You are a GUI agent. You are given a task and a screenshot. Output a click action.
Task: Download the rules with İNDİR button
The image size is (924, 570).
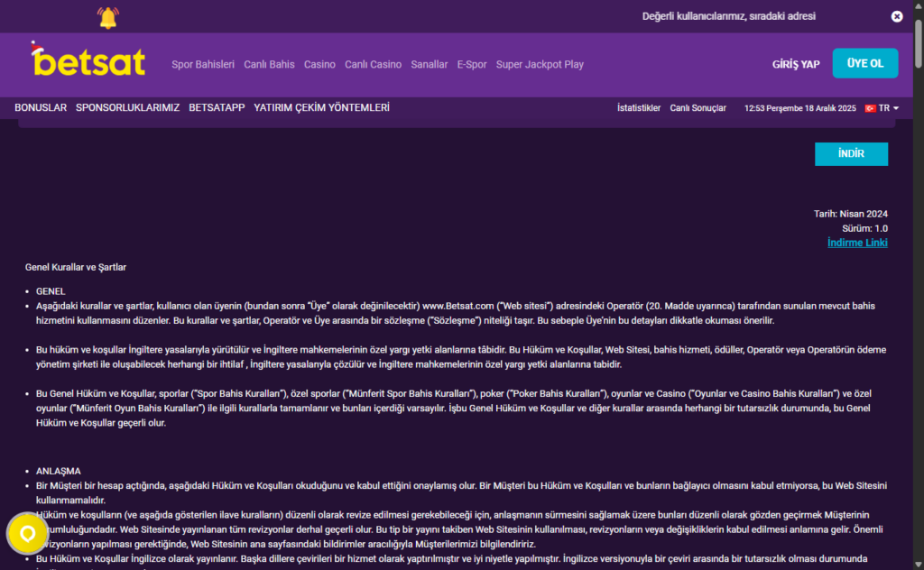click(x=851, y=153)
